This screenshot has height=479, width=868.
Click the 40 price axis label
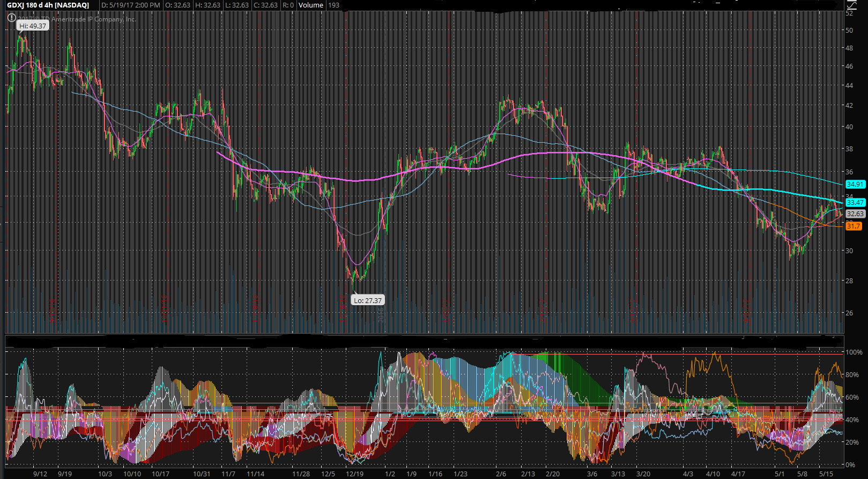849,127
